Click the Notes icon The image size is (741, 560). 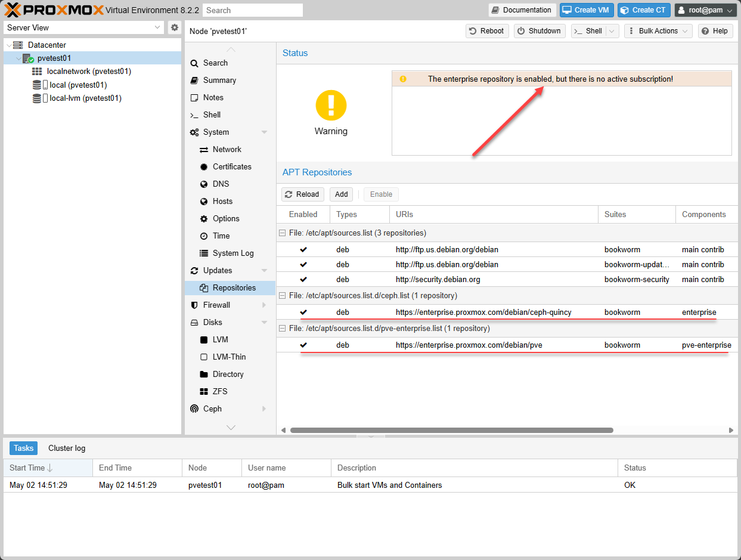[194, 98]
